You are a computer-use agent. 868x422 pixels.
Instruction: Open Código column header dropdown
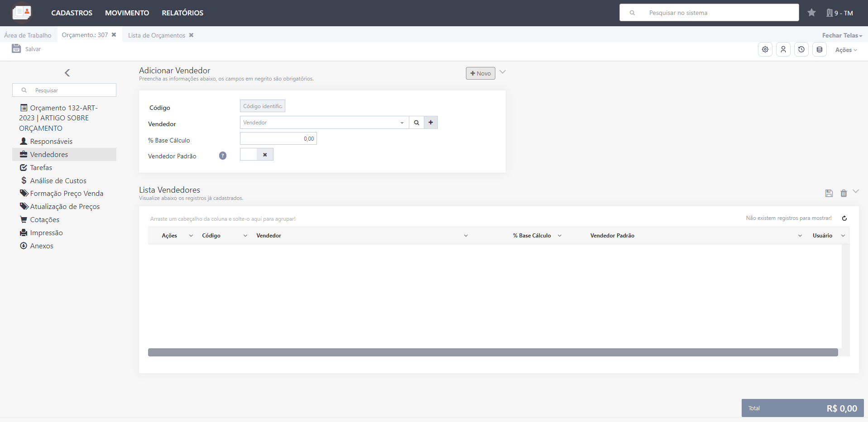click(245, 236)
